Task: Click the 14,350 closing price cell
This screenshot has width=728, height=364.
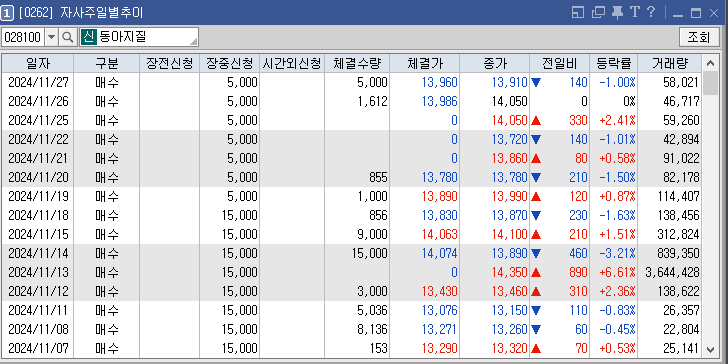Action: click(x=494, y=272)
